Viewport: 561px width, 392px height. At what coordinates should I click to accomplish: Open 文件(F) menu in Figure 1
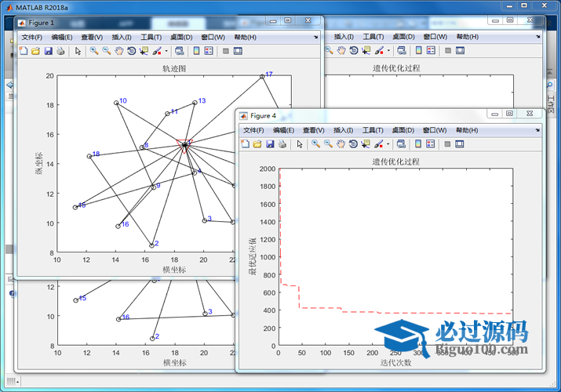[x=32, y=37]
